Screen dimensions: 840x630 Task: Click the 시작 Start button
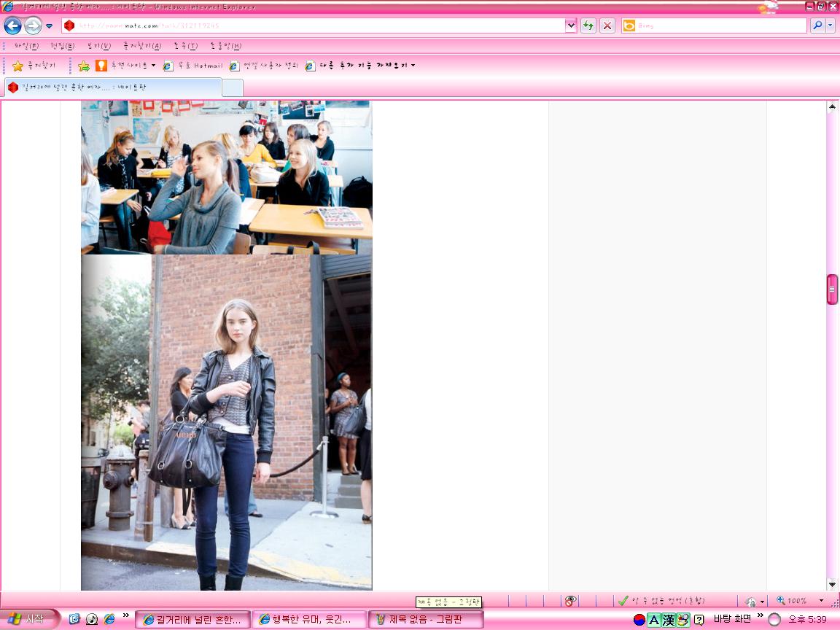(x=28, y=619)
